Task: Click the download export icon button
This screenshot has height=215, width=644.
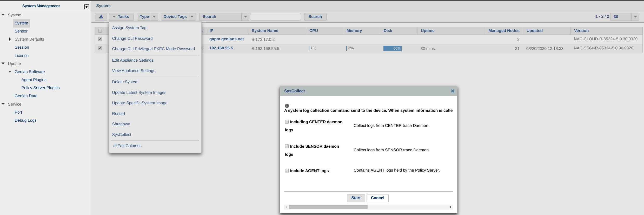Action: (x=101, y=17)
